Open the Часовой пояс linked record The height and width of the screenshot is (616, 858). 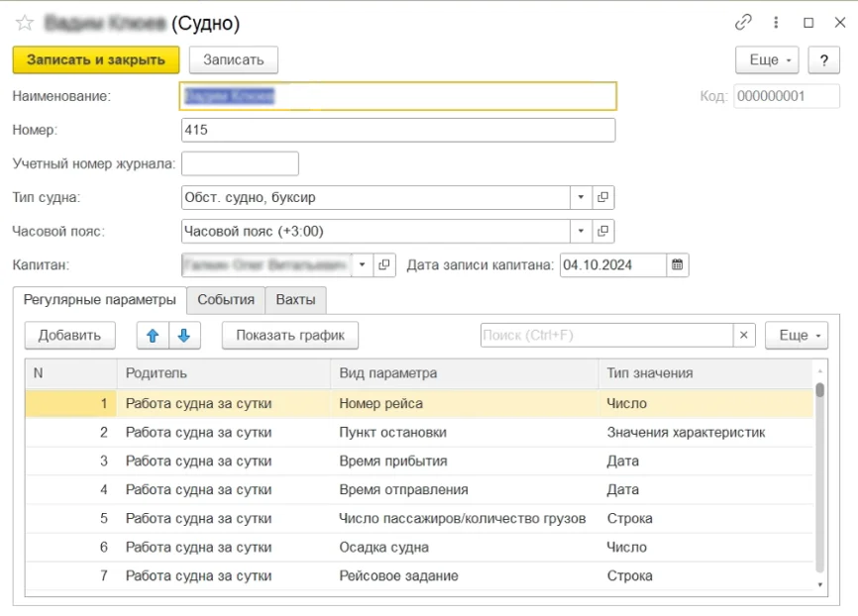603,231
